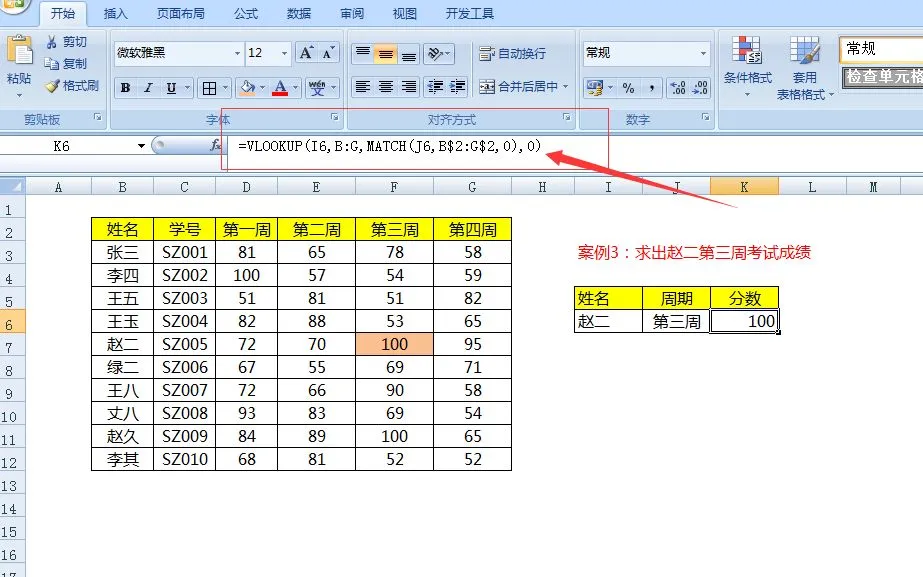Image resolution: width=923 pixels, height=577 pixels.
Task: Open Name Box dropdown arrow
Action: (x=141, y=146)
